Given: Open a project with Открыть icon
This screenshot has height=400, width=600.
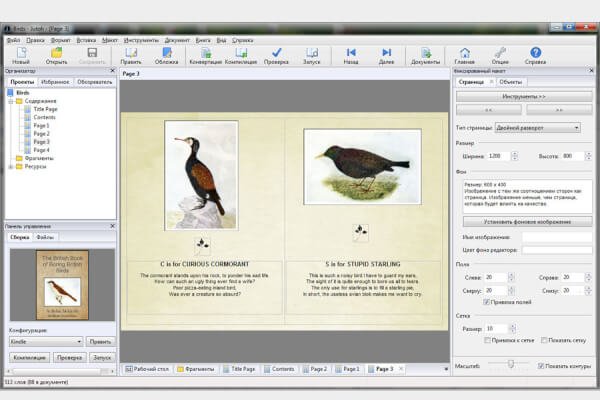Looking at the screenshot, I should 56,56.
